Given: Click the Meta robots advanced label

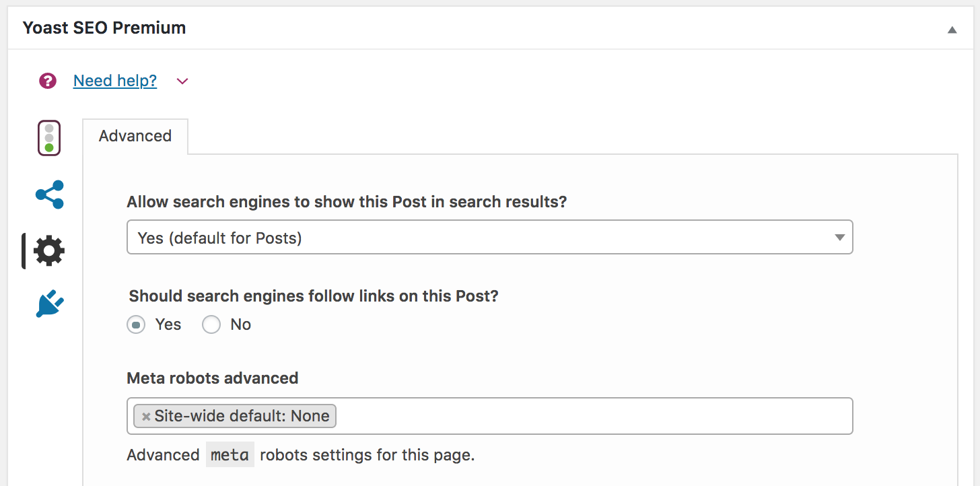Looking at the screenshot, I should pos(213,378).
